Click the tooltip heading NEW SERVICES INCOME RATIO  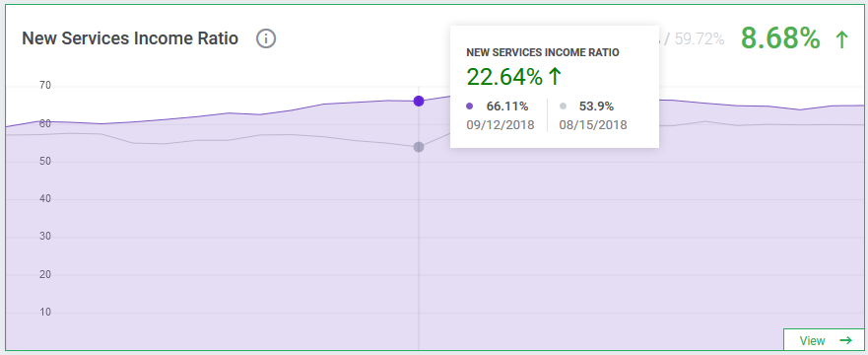point(543,52)
